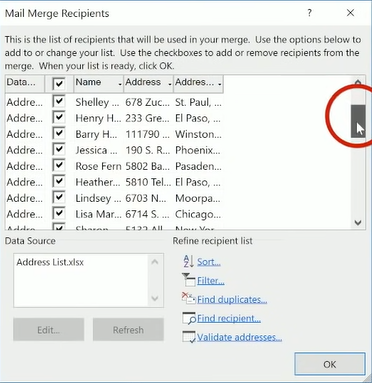
Task: Confirm the dialog with OK button
Action: tap(330, 364)
